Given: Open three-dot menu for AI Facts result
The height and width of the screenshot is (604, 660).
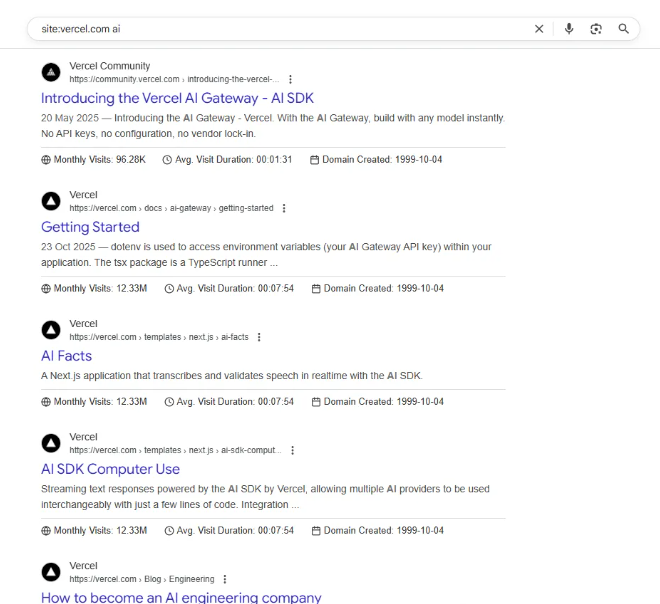Looking at the screenshot, I should [259, 337].
